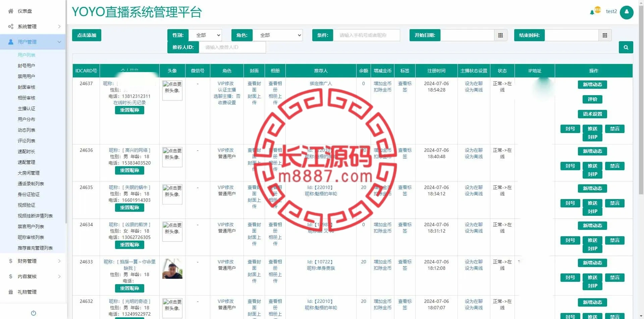Click 设为离线 for user 24635

pyautogui.click(x=474, y=194)
